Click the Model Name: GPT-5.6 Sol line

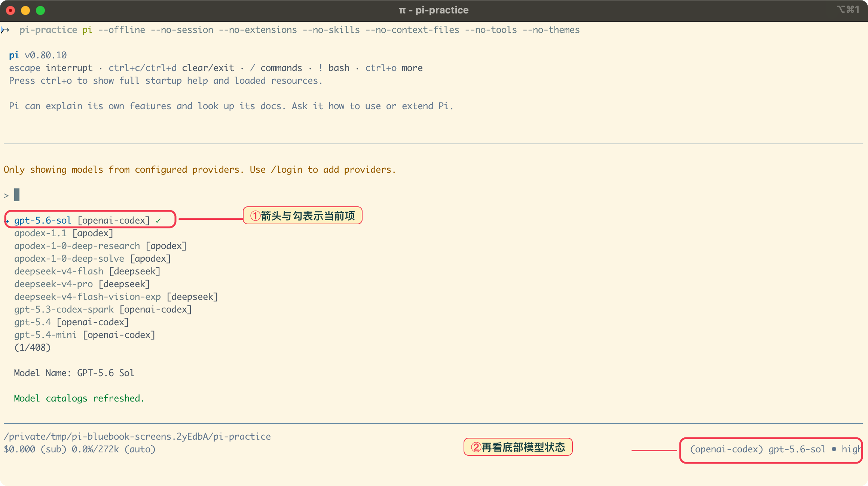pos(74,373)
